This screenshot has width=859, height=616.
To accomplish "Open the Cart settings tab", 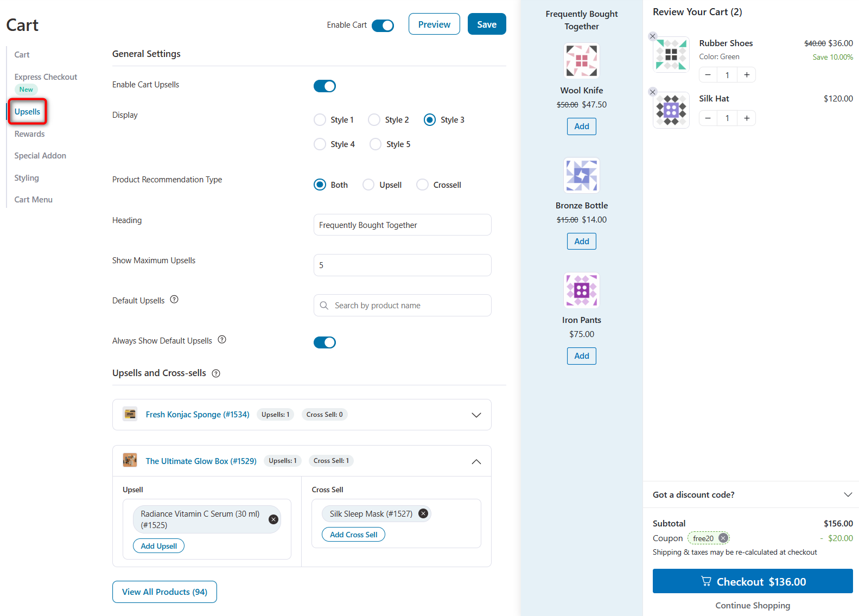I will tap(22, 55).
